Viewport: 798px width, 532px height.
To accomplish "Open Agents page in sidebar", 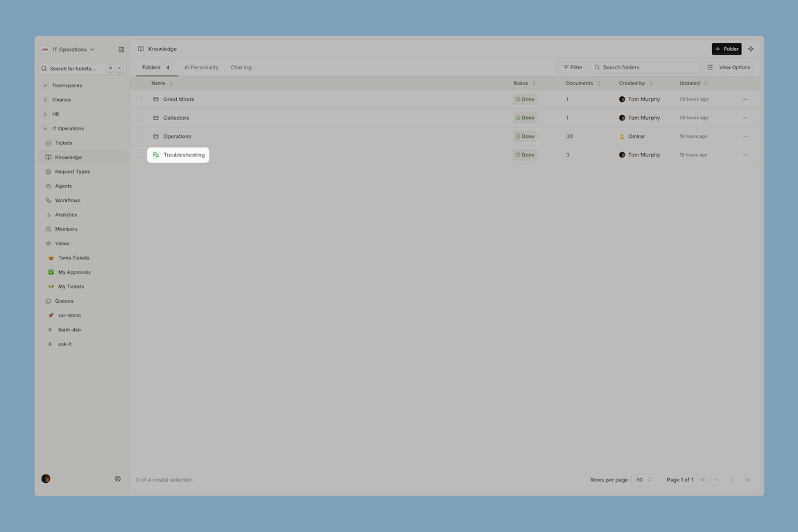I will (63, 186).
